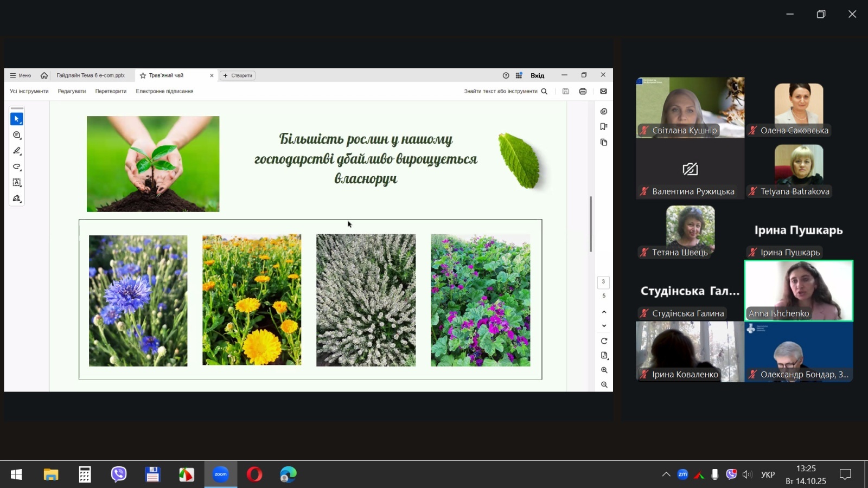
Task: Click the print icon
Action: [583, 91]
